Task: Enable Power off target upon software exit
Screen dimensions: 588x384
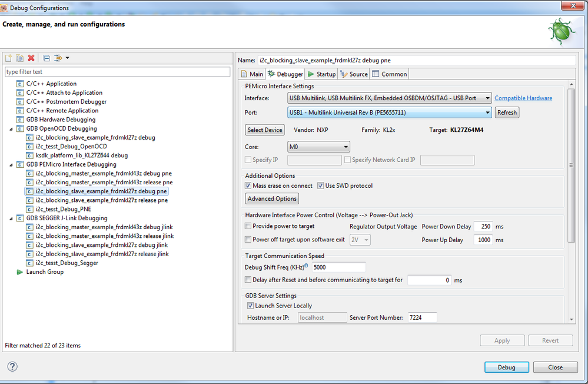Action: [x=248, y=240]
